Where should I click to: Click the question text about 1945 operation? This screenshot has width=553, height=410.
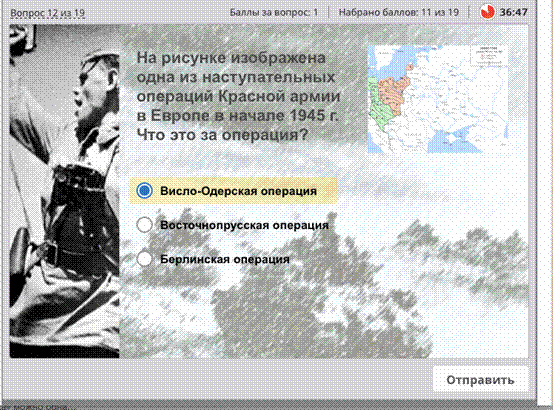coord(238,96)
